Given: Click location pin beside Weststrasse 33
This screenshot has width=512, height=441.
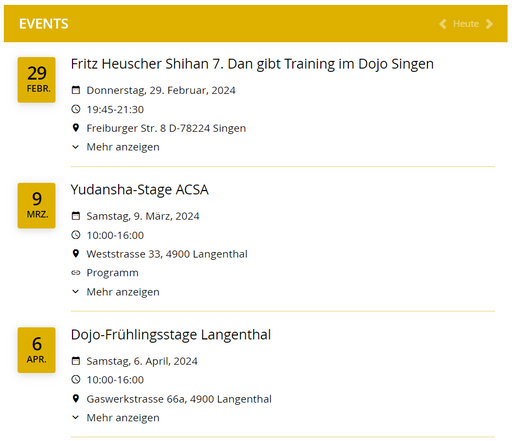Looking at the screenshot, I should pyautogui.click(x=76, y=254).
